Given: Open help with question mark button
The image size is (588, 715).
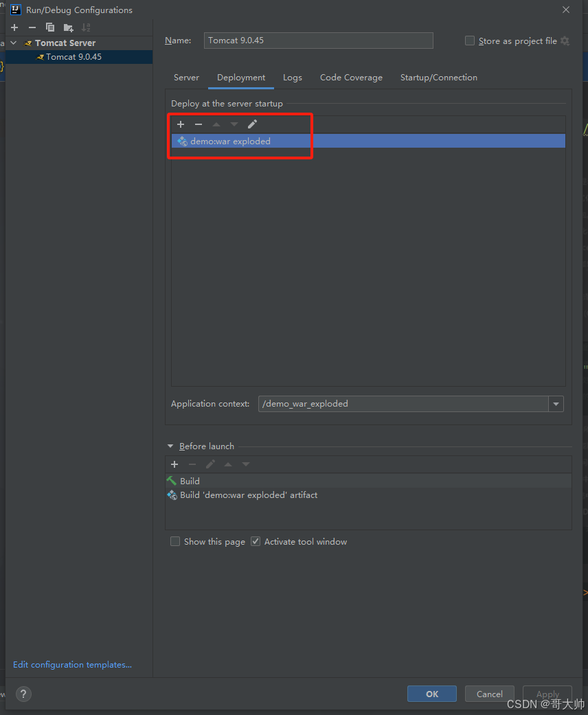Looking at the screenshot, I should click(x=23, y=694).
